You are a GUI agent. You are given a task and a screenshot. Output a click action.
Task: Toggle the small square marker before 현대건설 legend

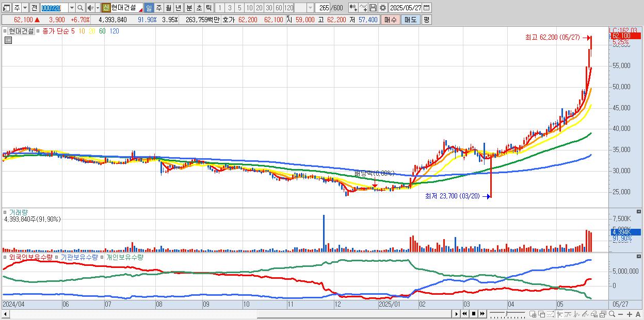6,31
